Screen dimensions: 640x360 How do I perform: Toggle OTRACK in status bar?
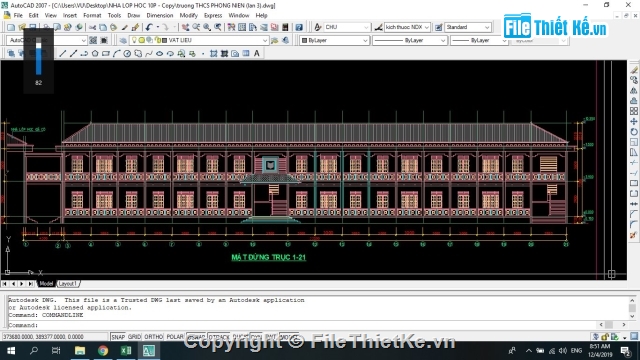point(219,337)
